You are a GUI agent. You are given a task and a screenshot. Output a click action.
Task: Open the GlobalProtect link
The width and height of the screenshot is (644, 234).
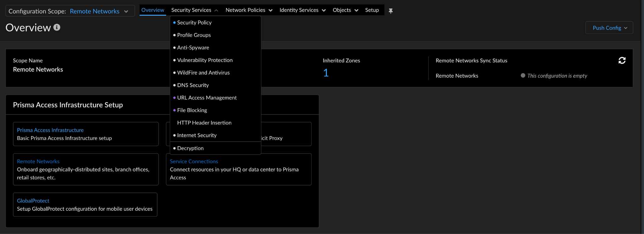point(33,201)
